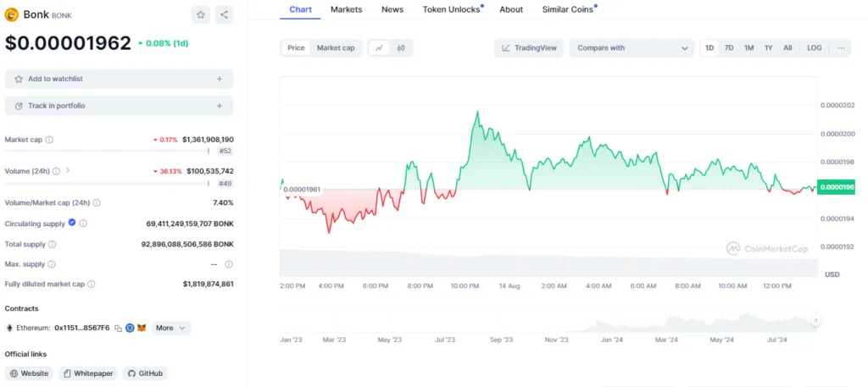Open the official Website link
Image resolution: width=868 pixels, height=387 pixels.
30,373
